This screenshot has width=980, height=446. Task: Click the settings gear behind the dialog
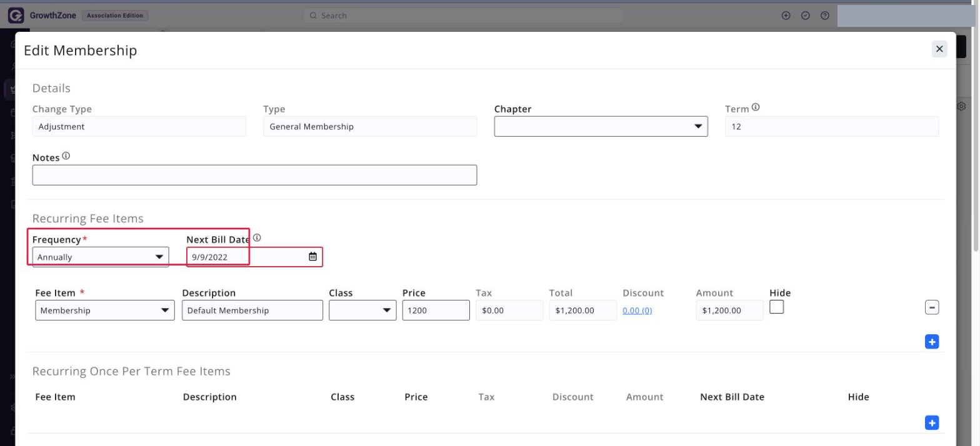click(962, 106)
